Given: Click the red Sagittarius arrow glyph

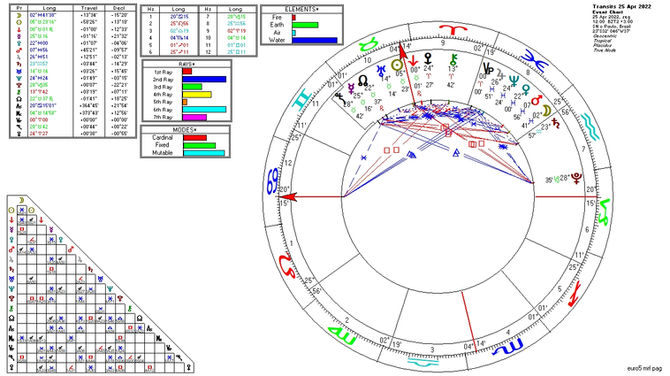Looking at the screenshot, I should [x=575, y=294].
